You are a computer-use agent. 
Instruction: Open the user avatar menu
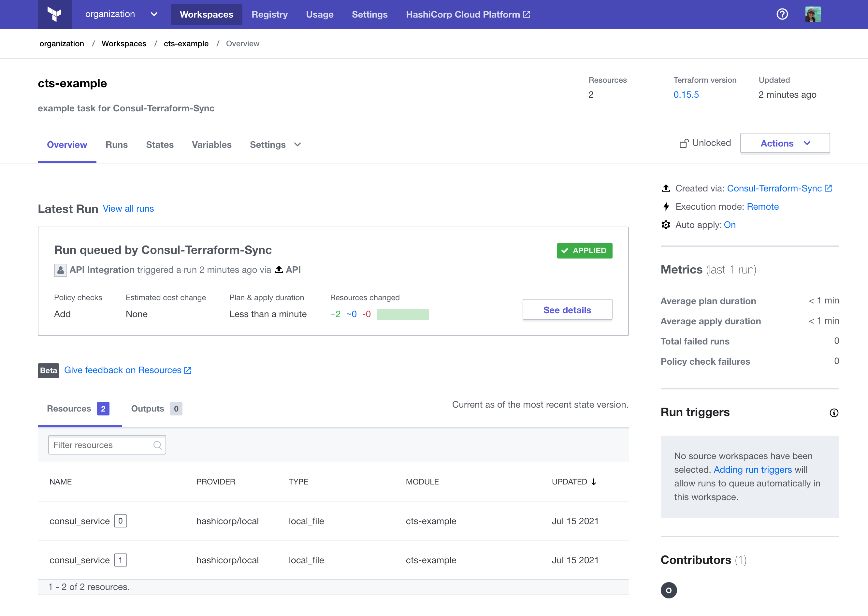click(813, 14)
